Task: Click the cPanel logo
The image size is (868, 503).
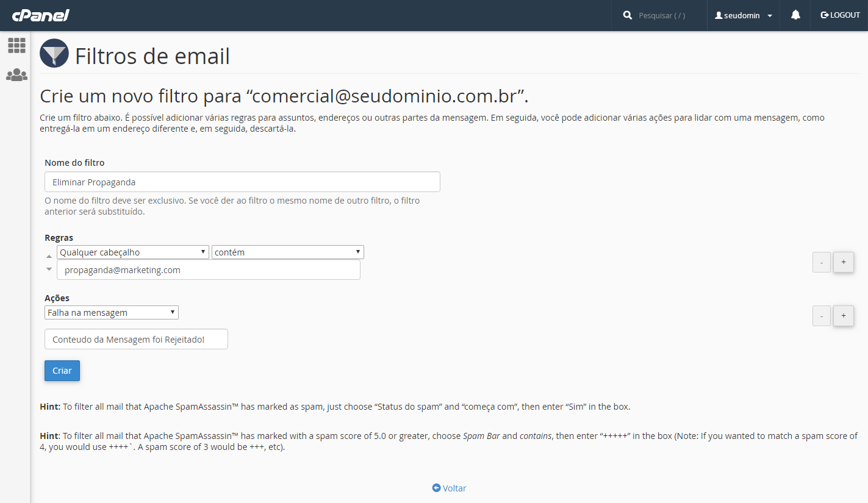Action: (x=40, y=15)
